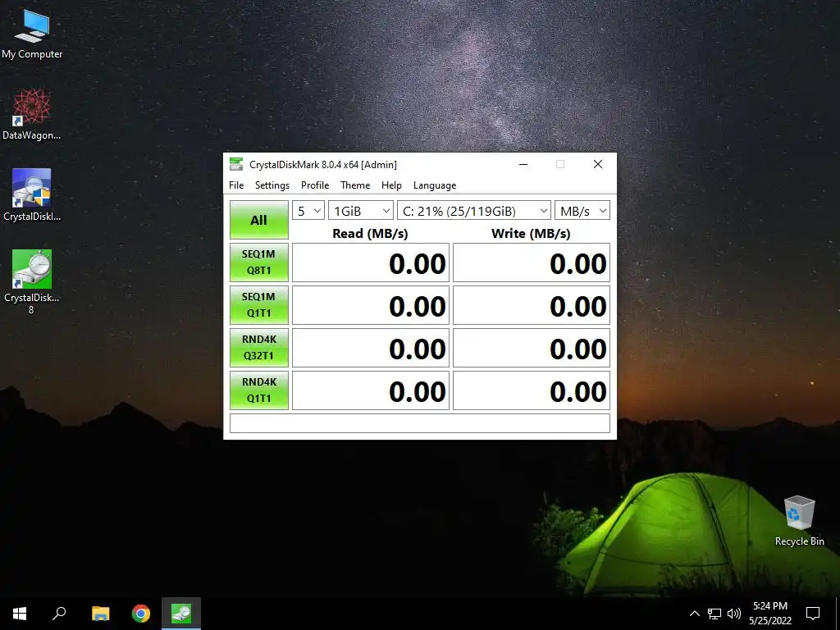Open the Language menu
840x630 pixels.
click(x=435, y=185)
